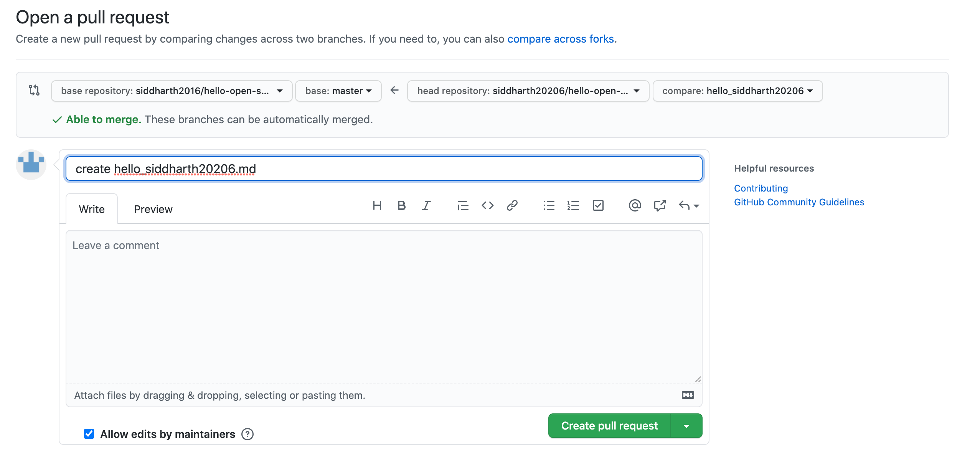Insert a quote block icon

pyautogui.click(x=463, y=206)
